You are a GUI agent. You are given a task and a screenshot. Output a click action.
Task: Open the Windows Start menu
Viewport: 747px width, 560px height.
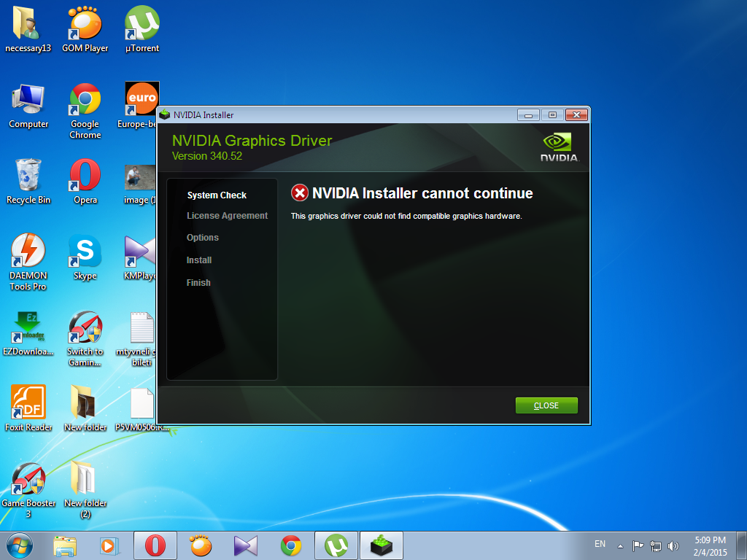pyautogui.click(x=20, y=545)
